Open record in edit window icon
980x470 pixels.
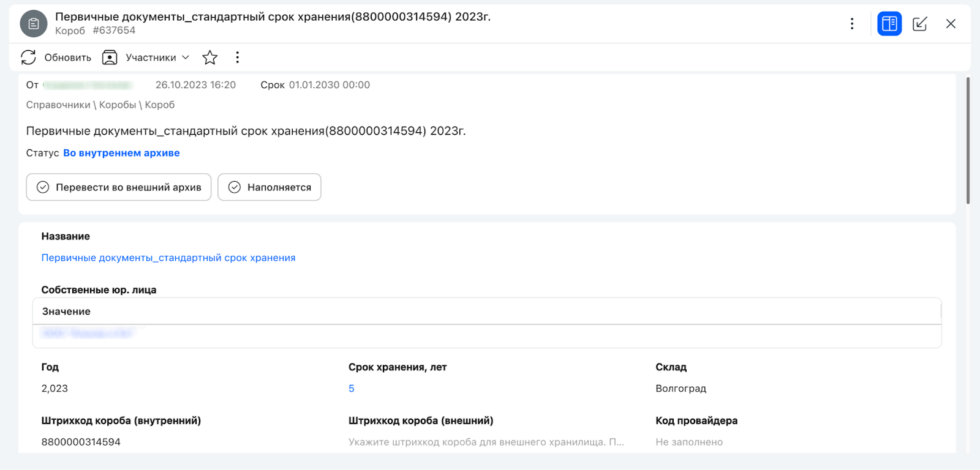tap(920, 24)
